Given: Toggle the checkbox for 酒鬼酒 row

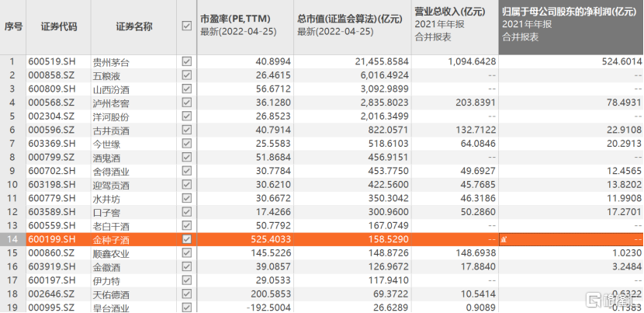Looking at the screenshot, I should click(186, 157).
